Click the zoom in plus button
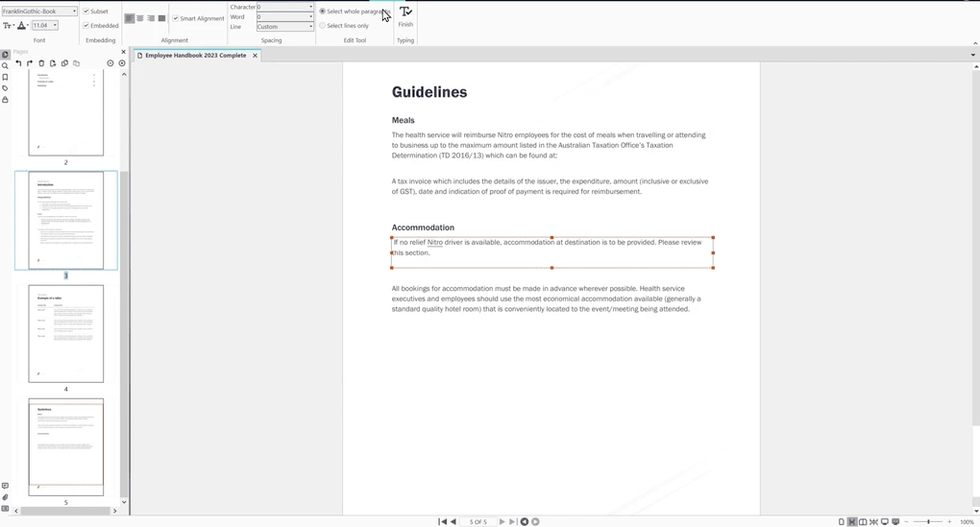Viewport: 980px width, 527px height. point(949,521)
